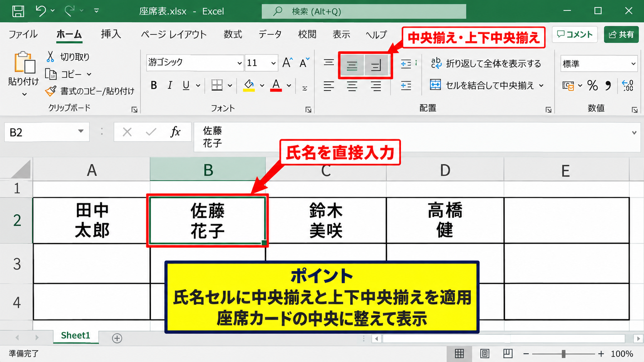Expand the 貼り付け paste options arrow
This screenshot has height=362, width=644.
pyautogui.click(x=24, y=94)
